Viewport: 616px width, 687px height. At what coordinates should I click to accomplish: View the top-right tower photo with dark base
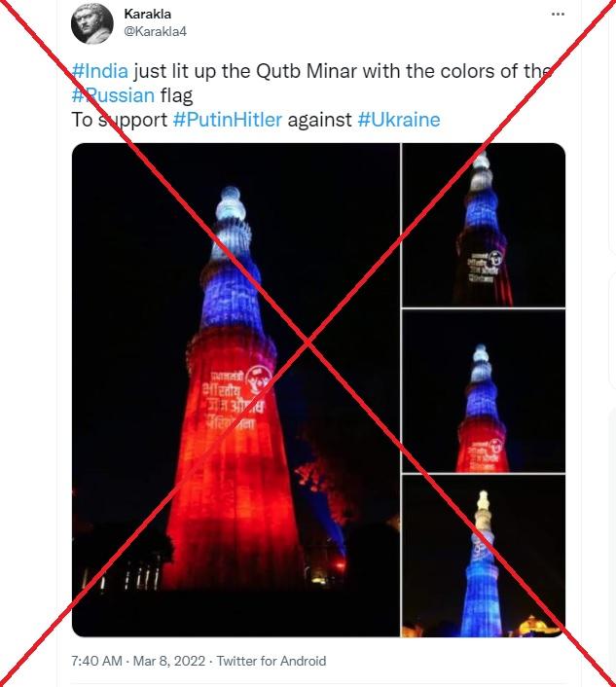pos(484,225)
